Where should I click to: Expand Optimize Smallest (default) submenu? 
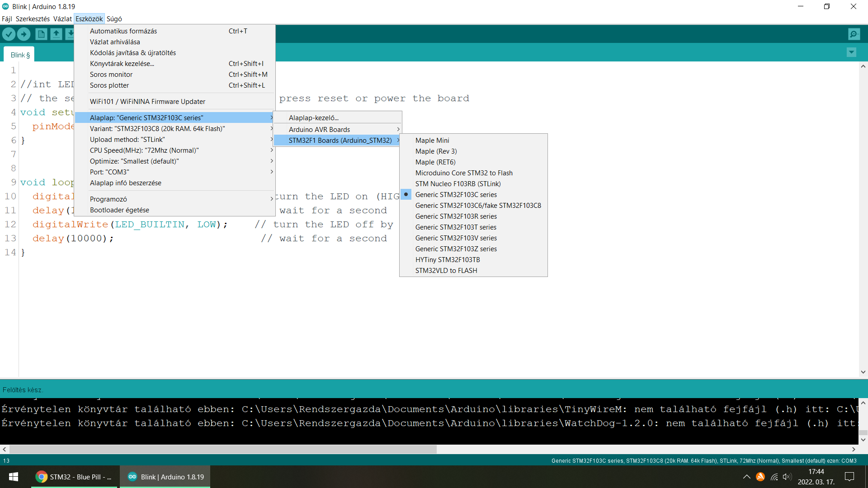pos(175,161)
